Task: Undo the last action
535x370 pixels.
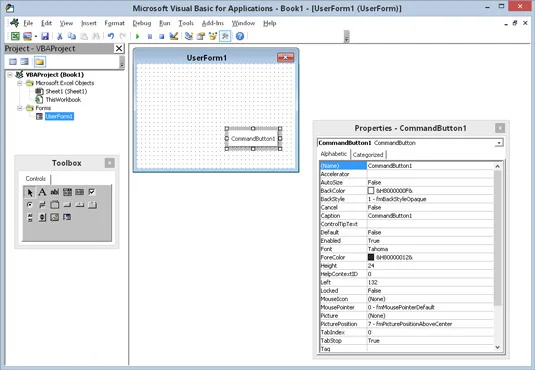Action: (x=111, y=36)
